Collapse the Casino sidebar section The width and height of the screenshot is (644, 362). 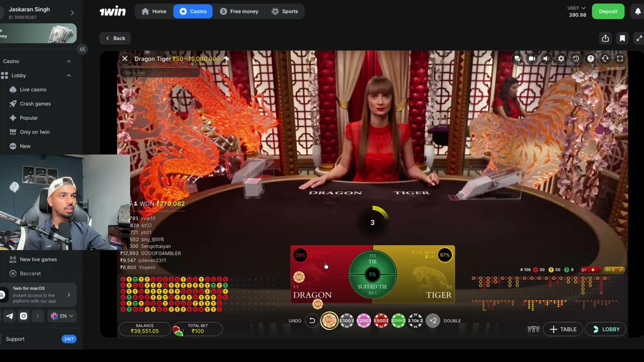click(69, 61)
